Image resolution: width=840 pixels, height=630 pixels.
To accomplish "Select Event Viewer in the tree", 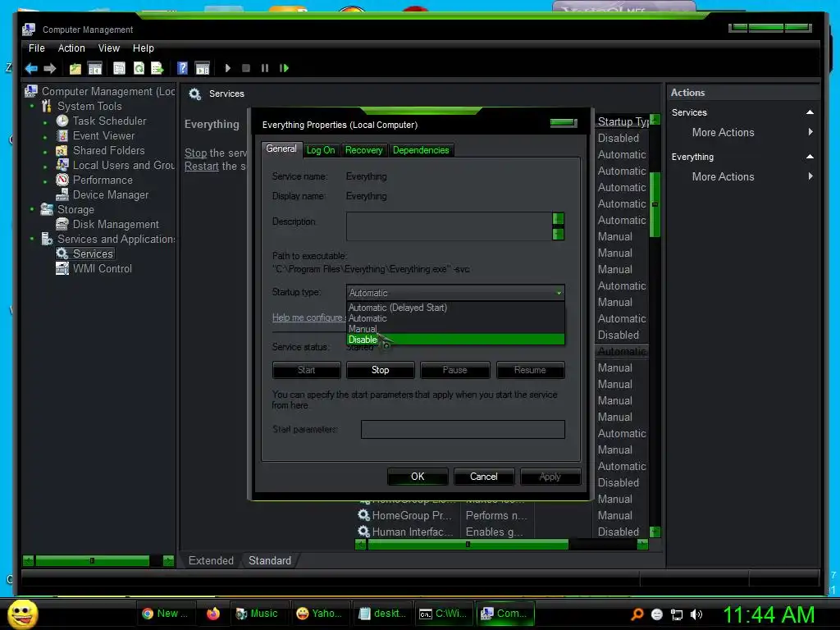I will pos(103,136).
